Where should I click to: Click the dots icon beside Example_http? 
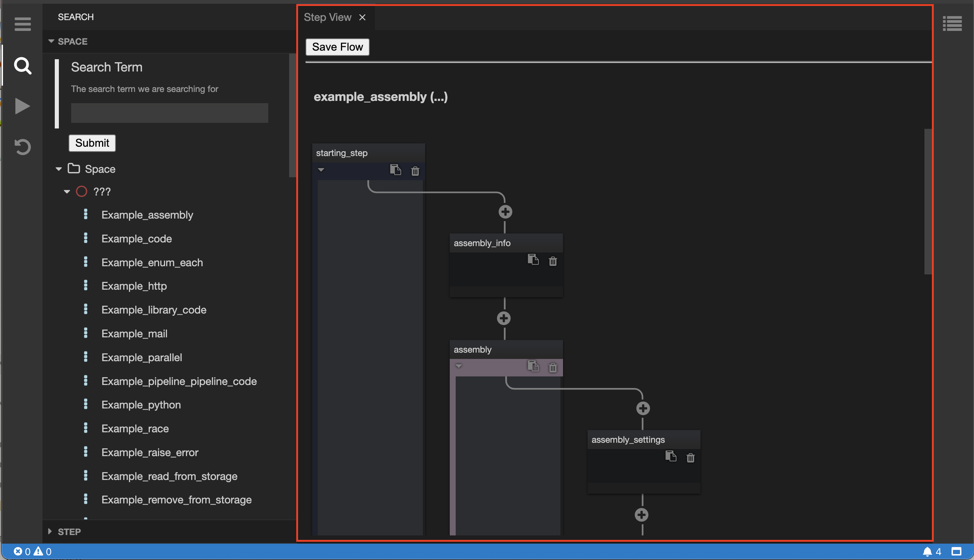click(85, 285)
